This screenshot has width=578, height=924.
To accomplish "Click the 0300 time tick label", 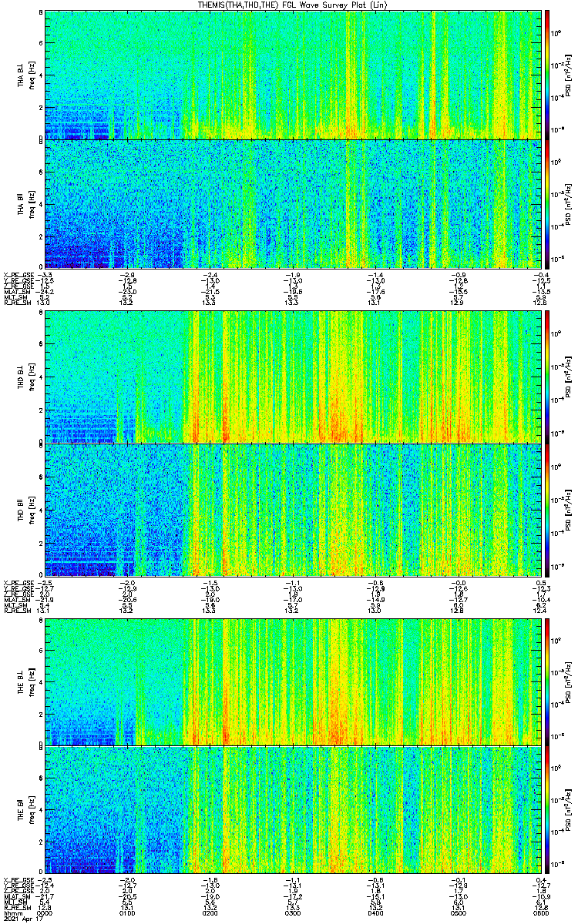I will pos(292,912).
